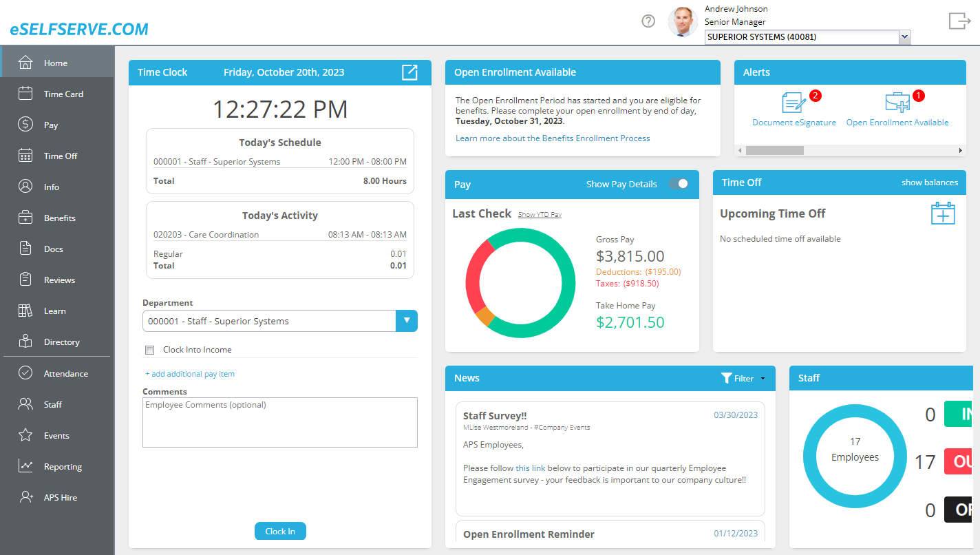This screenshot has height=555, width=980.
Task: Open Benefits in the sidebar
Action: [59, 218]
